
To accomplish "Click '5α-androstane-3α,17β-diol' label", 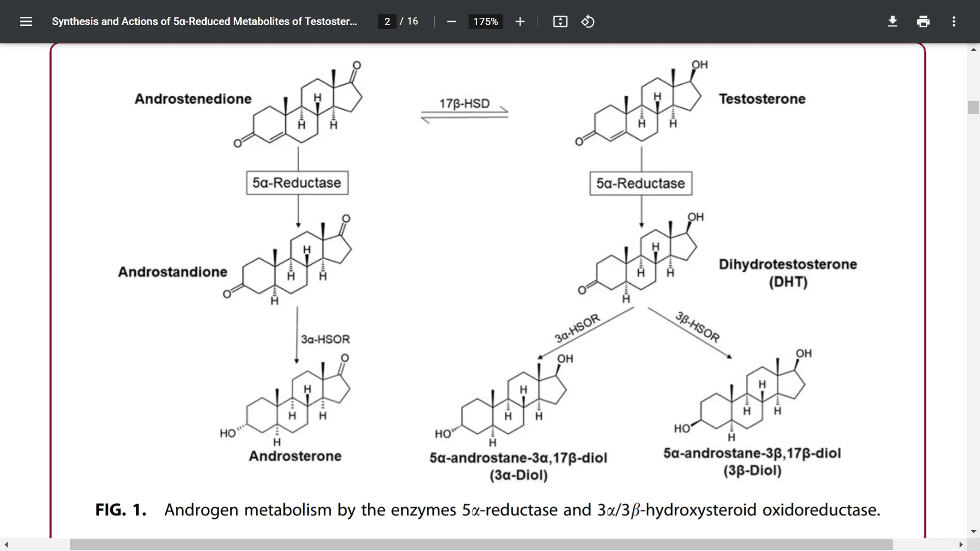I will coord(518,458).
